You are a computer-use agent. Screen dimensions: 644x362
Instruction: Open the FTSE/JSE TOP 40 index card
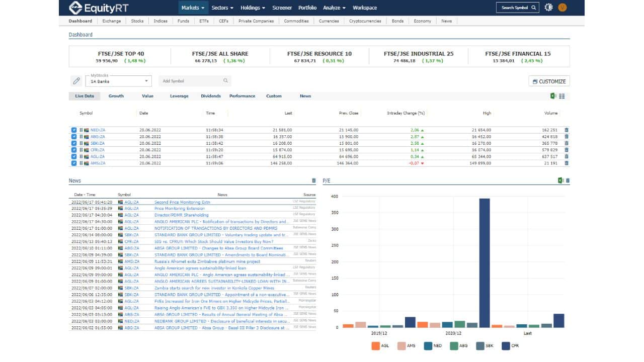coord(120,56)
